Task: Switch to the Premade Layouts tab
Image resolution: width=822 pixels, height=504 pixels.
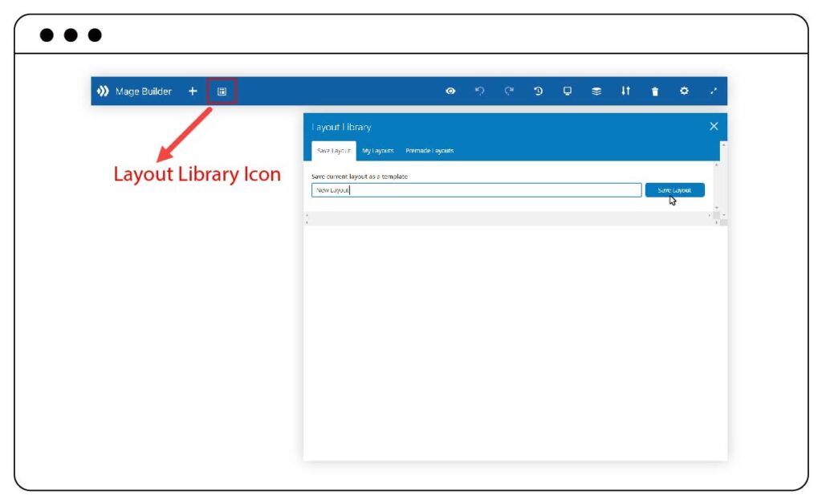Action: coord(429,151)
